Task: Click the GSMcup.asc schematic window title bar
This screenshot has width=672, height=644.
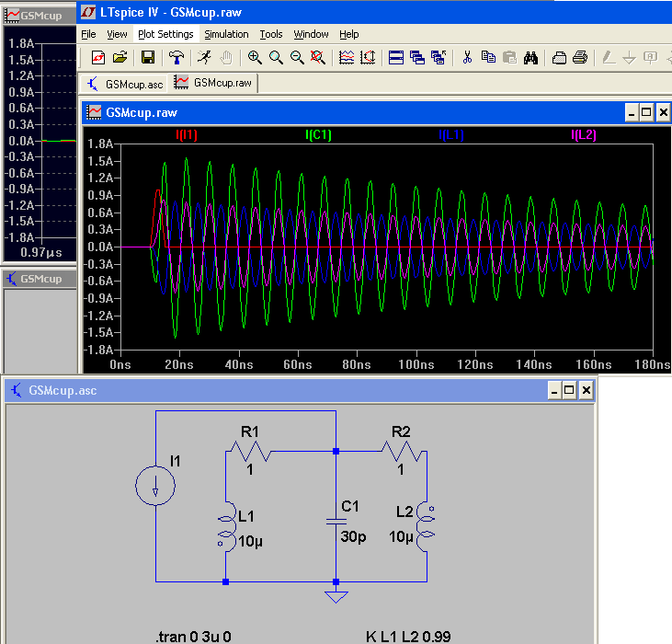Action: [x=276, y=390]
